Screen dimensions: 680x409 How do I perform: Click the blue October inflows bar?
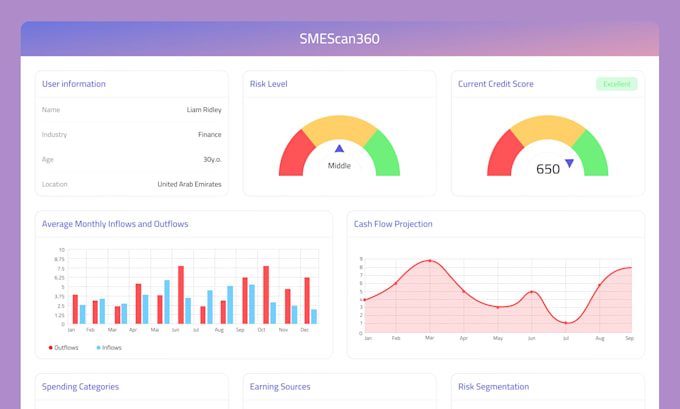coord(273,313)
